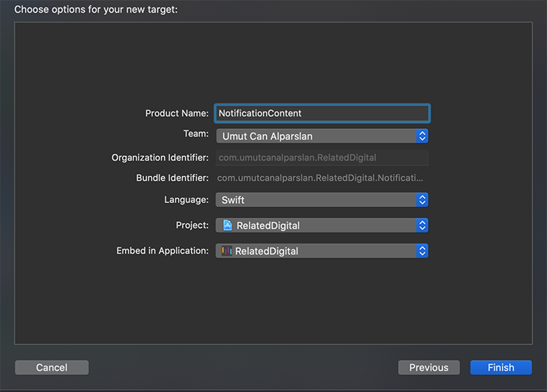
Task: Click the "Organization Identifier:" label
Action: tap(160, 157)
